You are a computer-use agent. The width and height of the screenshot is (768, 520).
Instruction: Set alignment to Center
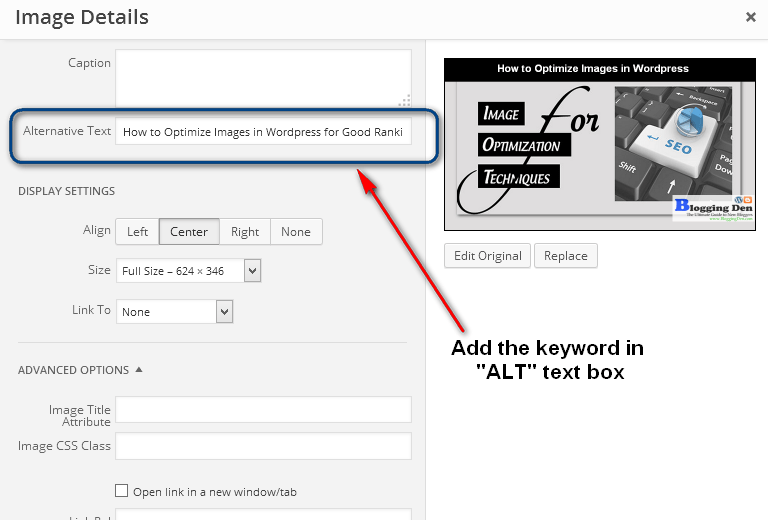[189, 232]
